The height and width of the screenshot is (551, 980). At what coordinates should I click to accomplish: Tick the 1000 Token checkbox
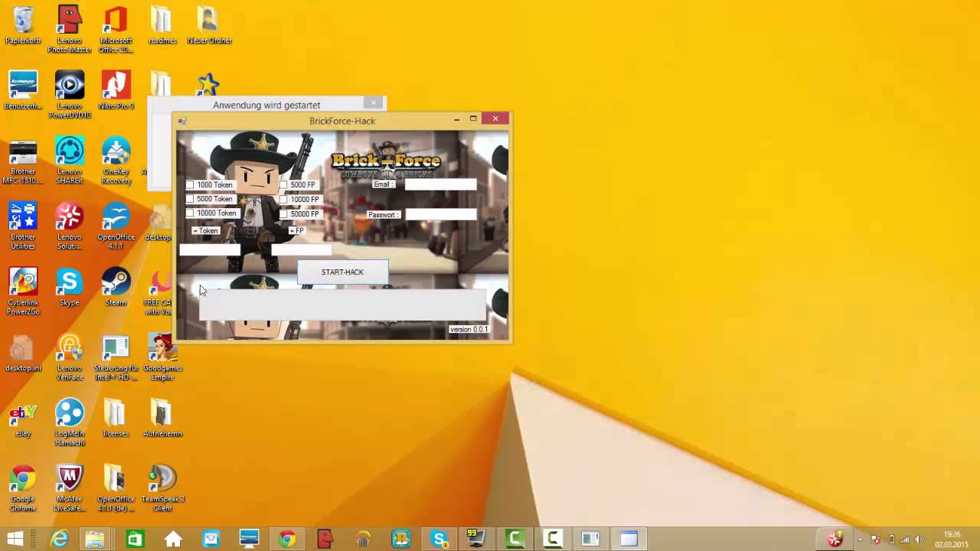click(x=190, y=184)
